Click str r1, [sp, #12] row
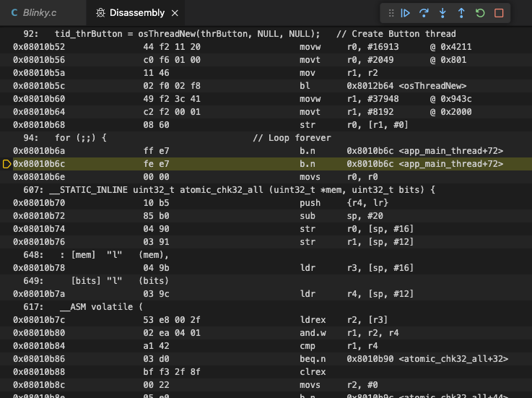This screenshot has width=532, height=398. pos(266,242)
